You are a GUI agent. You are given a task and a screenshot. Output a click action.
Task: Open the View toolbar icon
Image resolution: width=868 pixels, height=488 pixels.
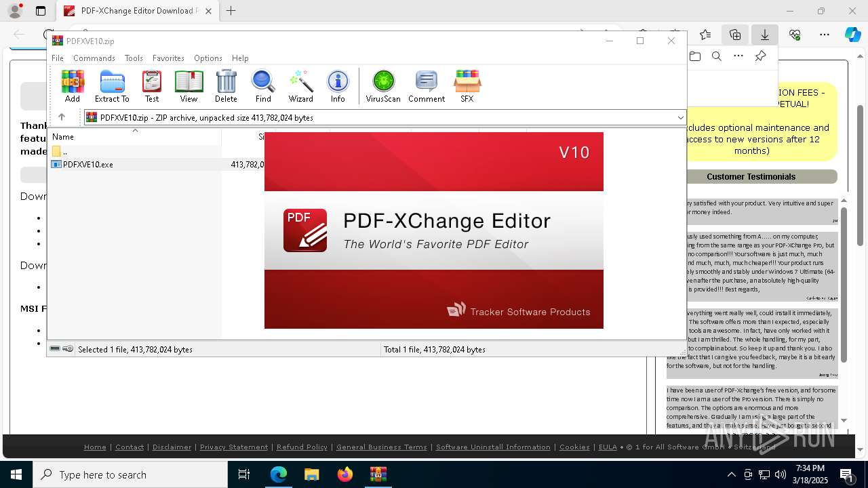click(189, 86)
